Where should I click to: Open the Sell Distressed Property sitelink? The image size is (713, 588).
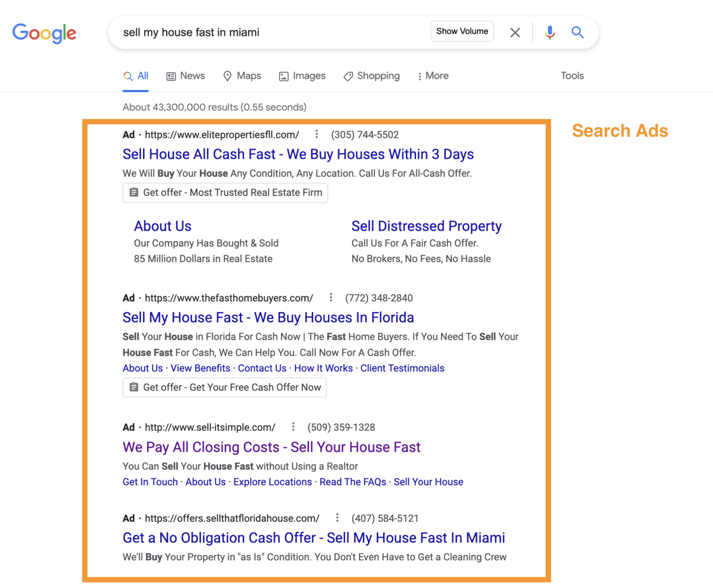tap(427, 226)
